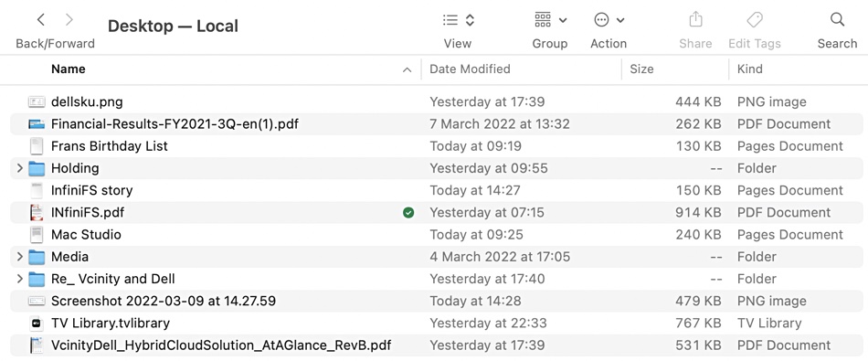This screenshot has height=361, width=868.
Task: Click the size value 444 KB
Action: point(698,101)
